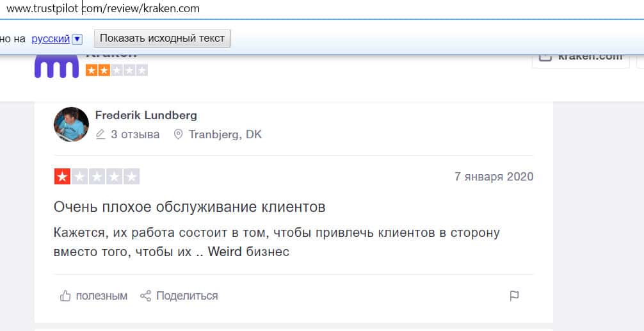This screenshot has height=331, width=644.
Task: Open the kraken.com website button
Action: click(x=580, y=57)
